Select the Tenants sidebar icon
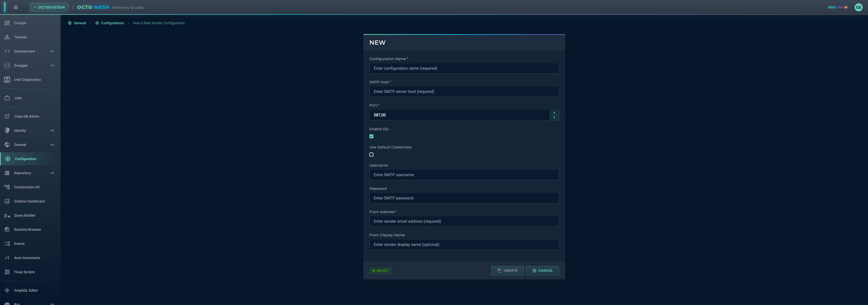This screenshot has height=305, width=868. pyautogui.click(x=7, y=37)
